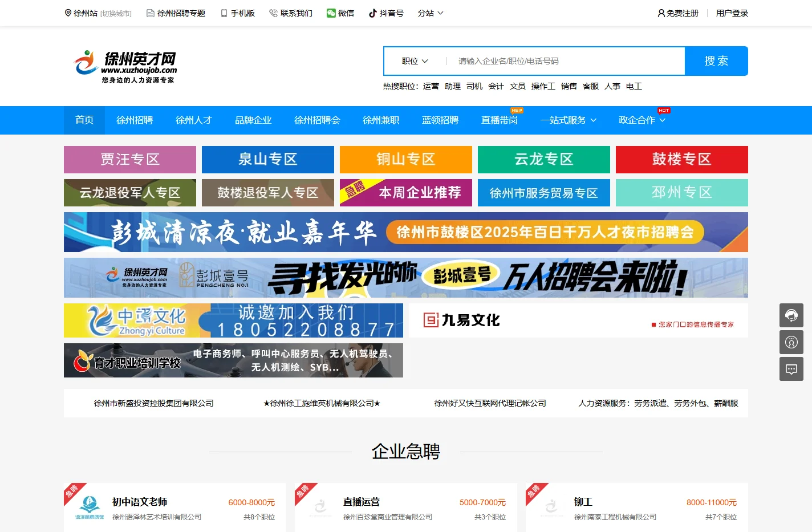Click the Douyin icon in the top bar
Image resolution: width=812 pixels, height=532 pixels.
373,13
